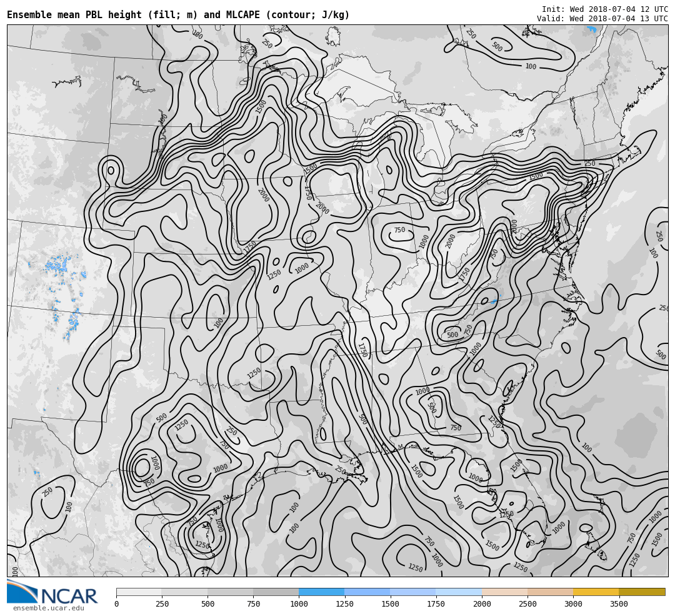Click the colorbar tick label 0

coord(117,604)
